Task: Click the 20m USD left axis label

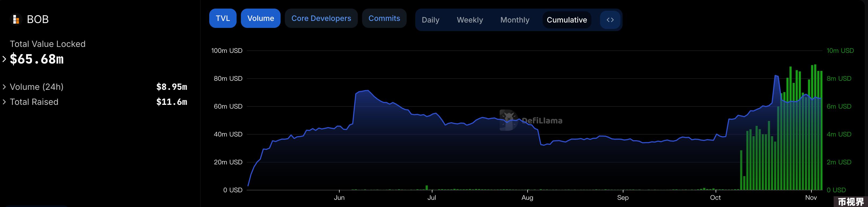Action: point(228,162)
